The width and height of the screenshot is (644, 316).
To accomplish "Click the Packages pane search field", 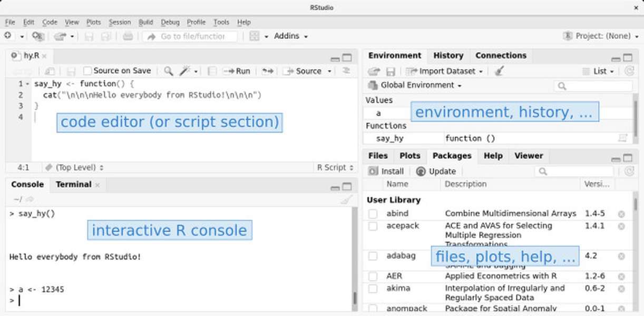I will click(x=574, y=171).
